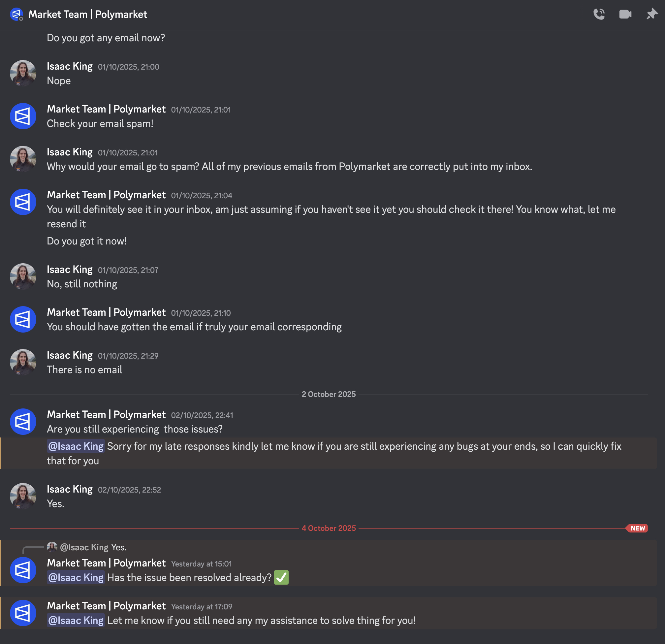The width and height of the screenshot is (665, 644).
Task: Click the tiny avatar in the reply preview
Action: tap(51, 547)
